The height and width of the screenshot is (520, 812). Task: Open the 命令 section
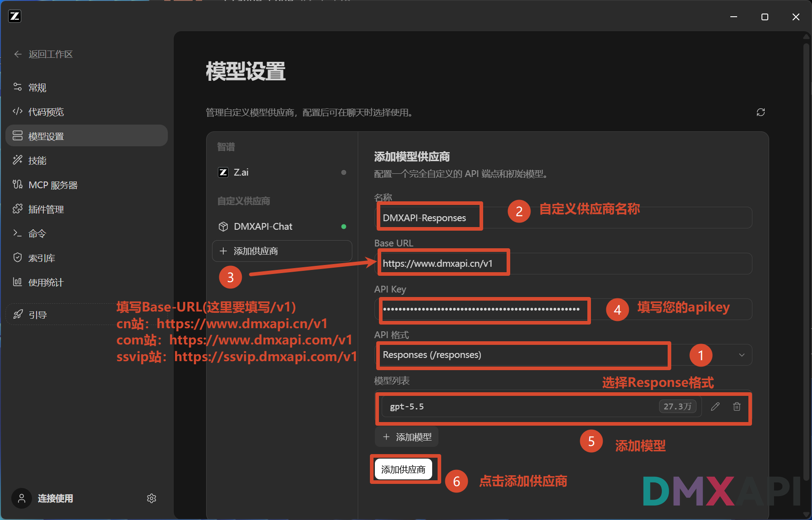click(87, 233)
